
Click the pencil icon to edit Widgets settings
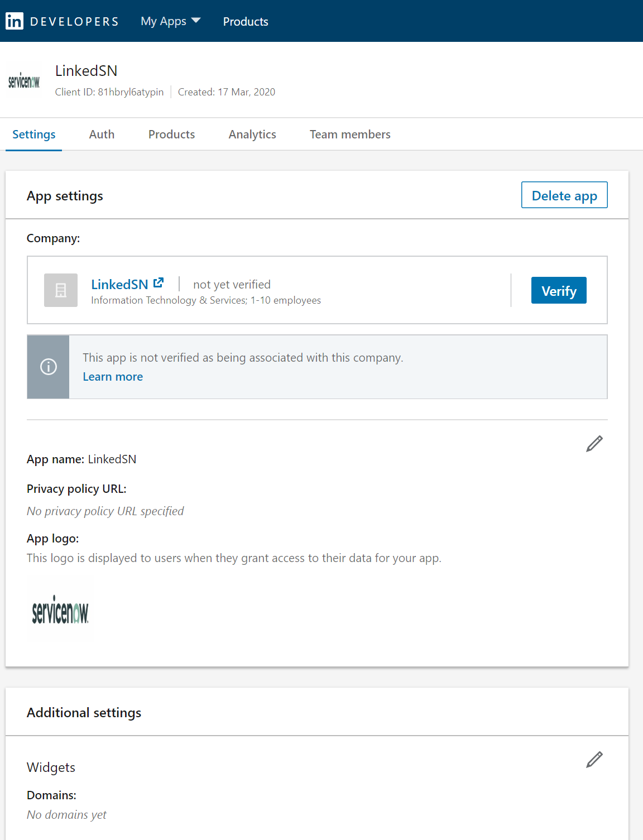[594, 760]
